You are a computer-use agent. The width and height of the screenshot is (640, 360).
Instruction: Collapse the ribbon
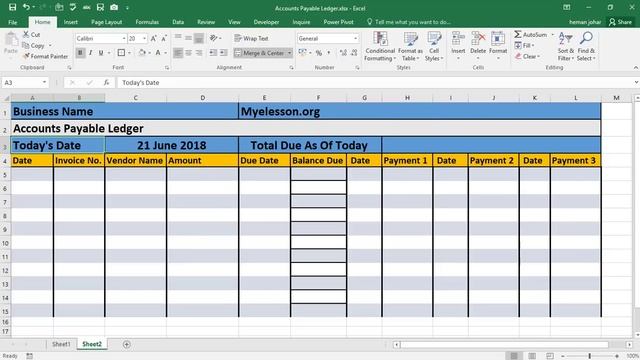point(636,67)
